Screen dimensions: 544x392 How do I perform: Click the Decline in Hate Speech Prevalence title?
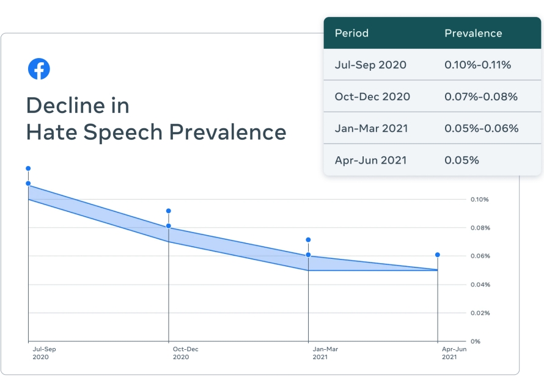coord(156,118)
